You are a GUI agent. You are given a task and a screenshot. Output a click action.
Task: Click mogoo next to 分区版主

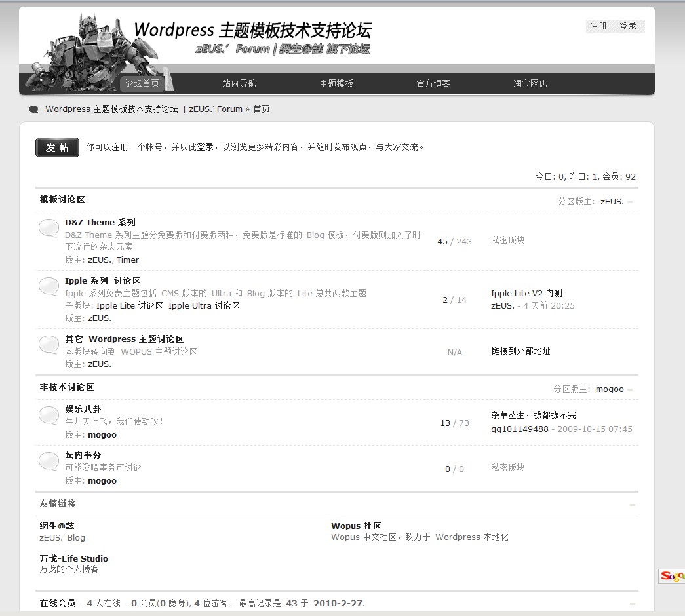tap(610, 389)
